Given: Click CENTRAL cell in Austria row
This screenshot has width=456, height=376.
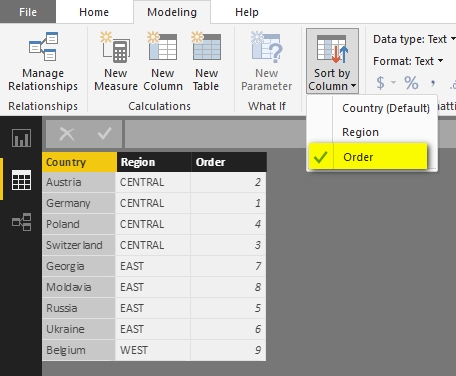Looking at the screenshot, I should tap(153, 182).
